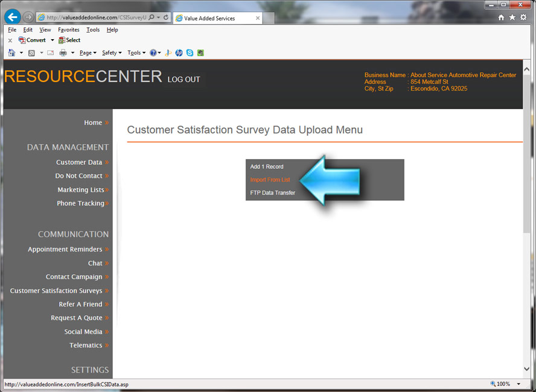Close the Value Added Services tab
This screenshot has height=392, width=536.
coord(258,18)
